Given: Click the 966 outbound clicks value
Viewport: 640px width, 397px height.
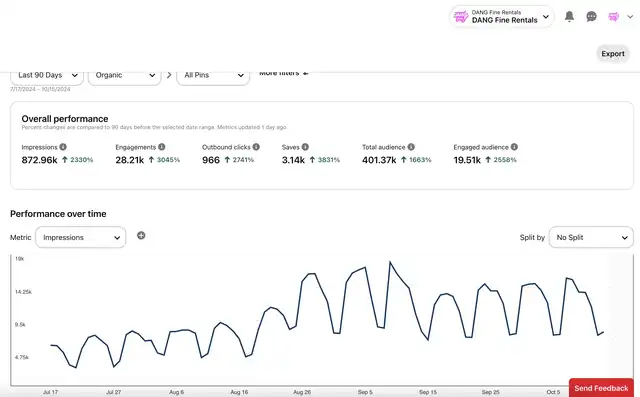Looking at the screenshot, I should click(x=211, y=160).
